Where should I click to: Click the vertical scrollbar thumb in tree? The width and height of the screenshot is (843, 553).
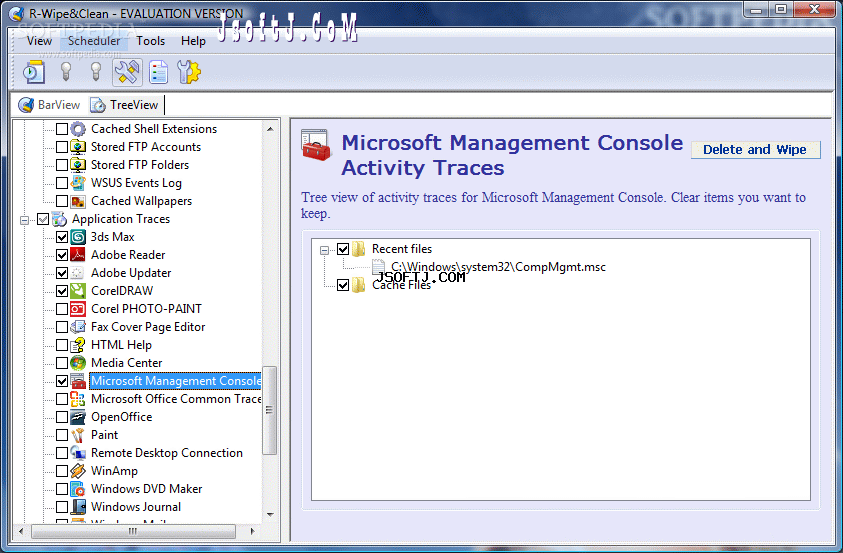269,411
